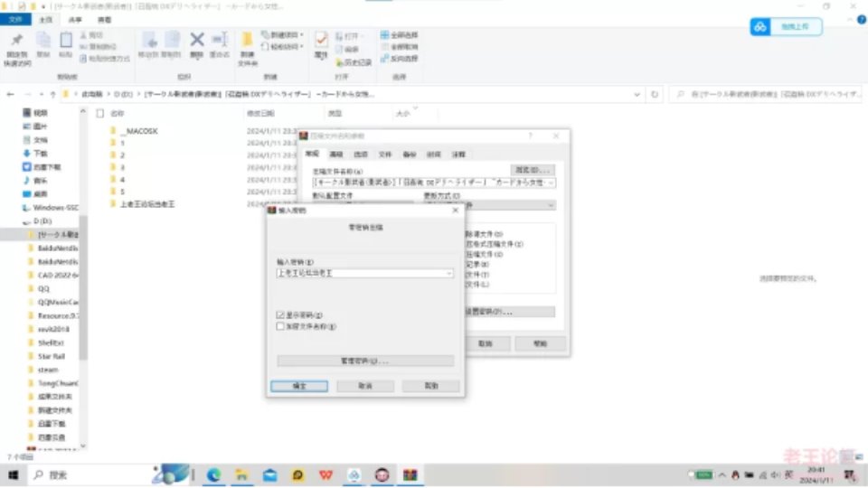Screen dimensions: 868x488
Task: Open recent locations dropdown beside Forward arrow
Action: (x=41, y=95)
